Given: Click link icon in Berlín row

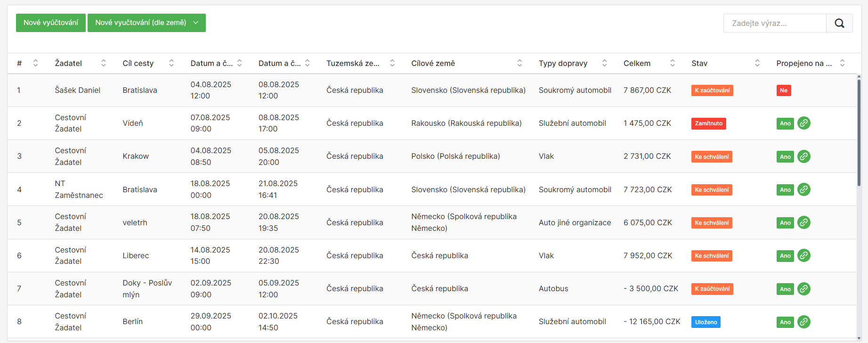Looking at the screenshot, I should [804, 322].
